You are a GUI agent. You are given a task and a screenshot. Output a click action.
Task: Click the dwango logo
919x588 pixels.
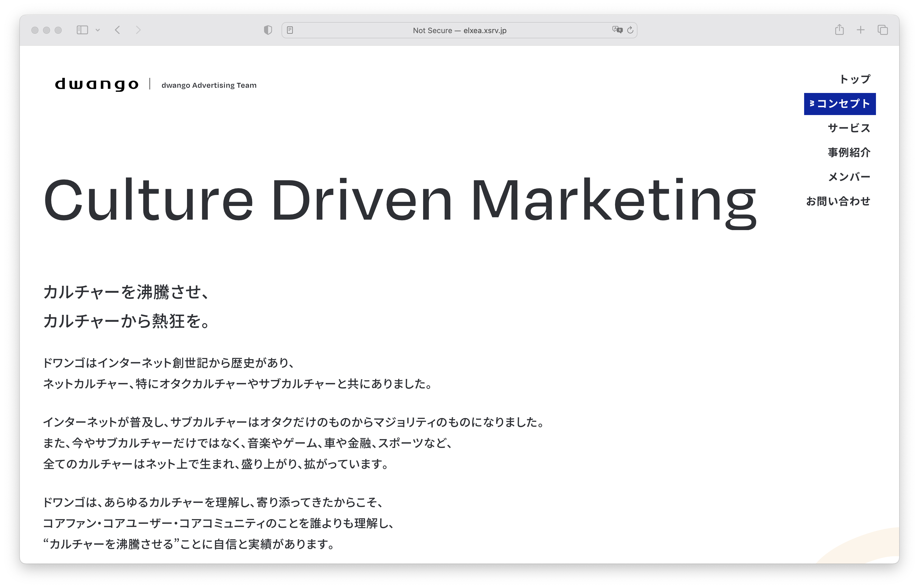96,84
